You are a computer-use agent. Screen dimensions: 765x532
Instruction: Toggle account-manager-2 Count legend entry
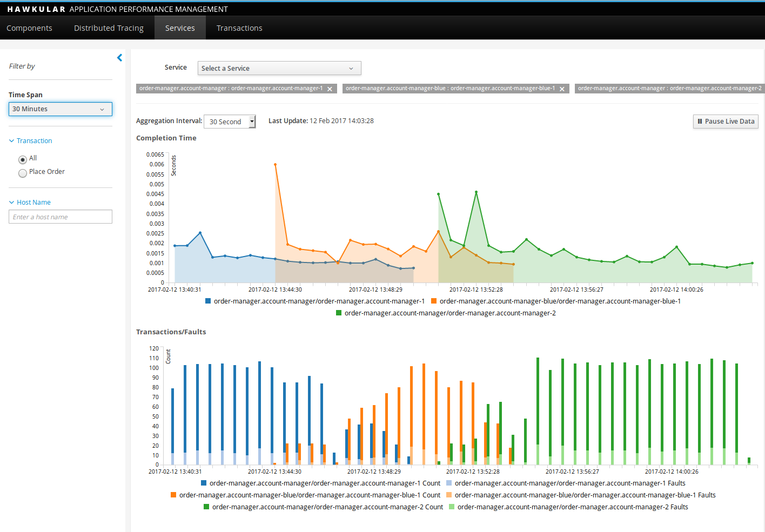tap(323, 507)
